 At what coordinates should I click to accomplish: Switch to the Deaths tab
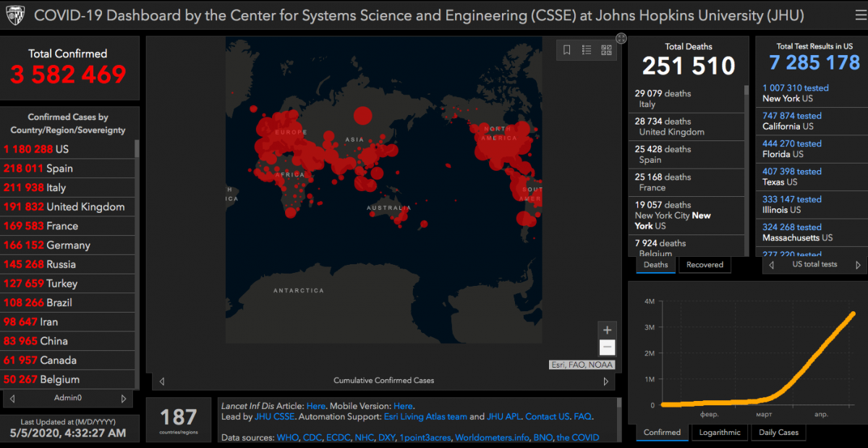click(656, 265)
